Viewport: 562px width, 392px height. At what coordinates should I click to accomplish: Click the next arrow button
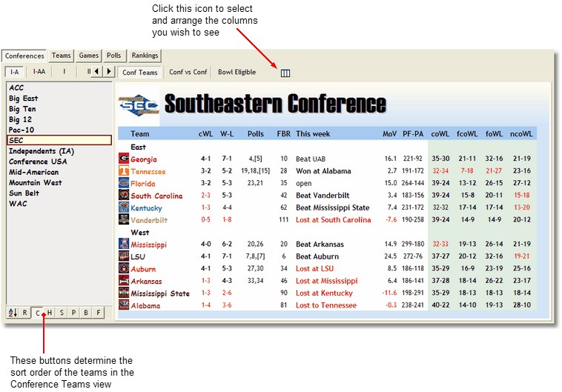point(109,71)
